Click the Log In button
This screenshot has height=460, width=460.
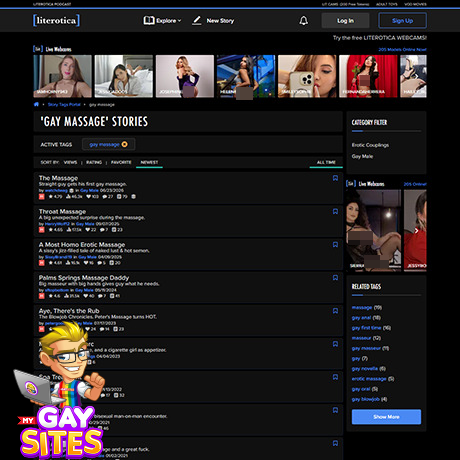345,21
